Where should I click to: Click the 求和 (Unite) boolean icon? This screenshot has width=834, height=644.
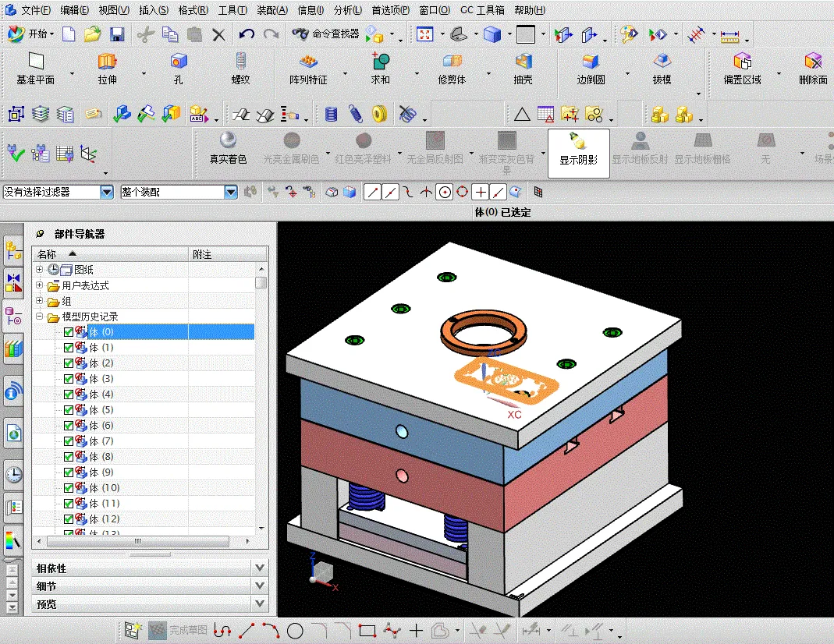tap(380, 62)
